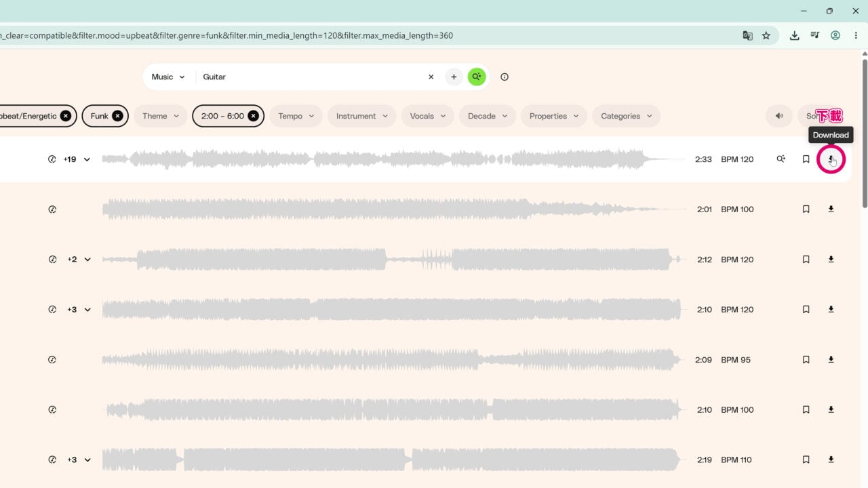Seek in the 2:12 track waveform
The height and width of the screenshot is (488, 868).
(x=393, y=260)
